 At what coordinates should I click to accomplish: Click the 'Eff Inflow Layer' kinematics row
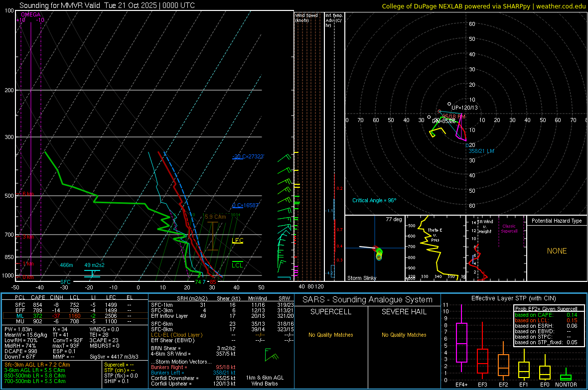click(x=222, y=316)
